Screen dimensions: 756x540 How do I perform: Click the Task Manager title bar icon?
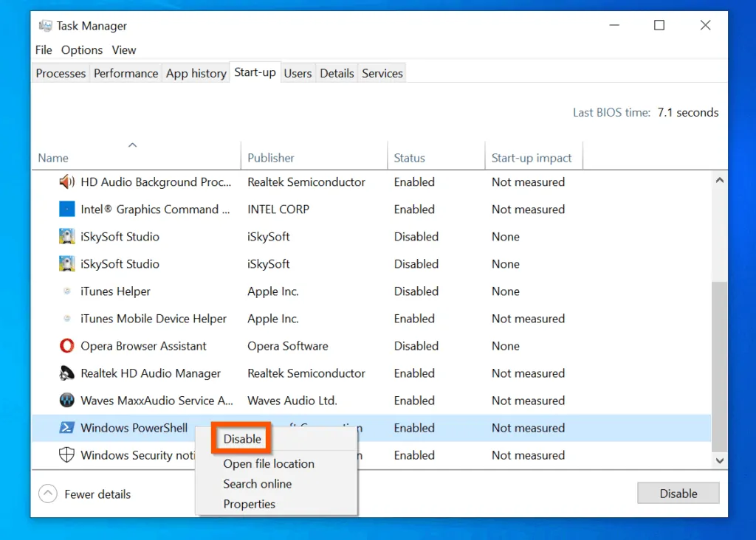point(45,26)
